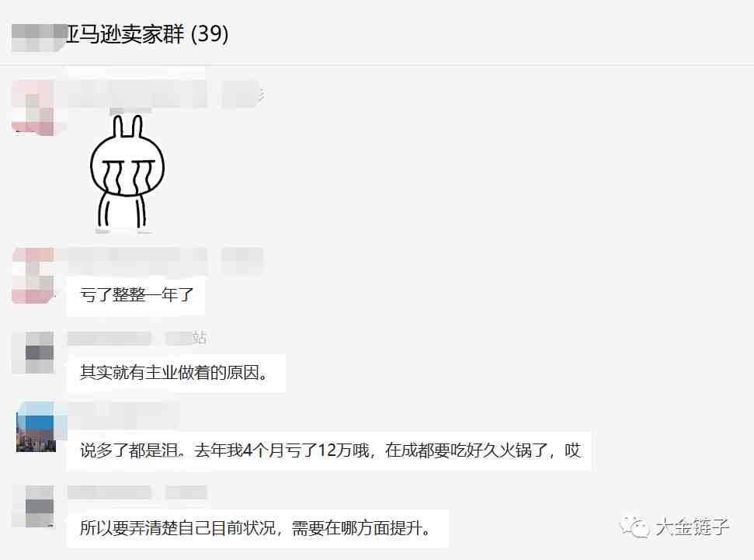Open the 亚马逊卖家群 (39) group title
This screenshot has width=754, height=560.
click(147, 34)
